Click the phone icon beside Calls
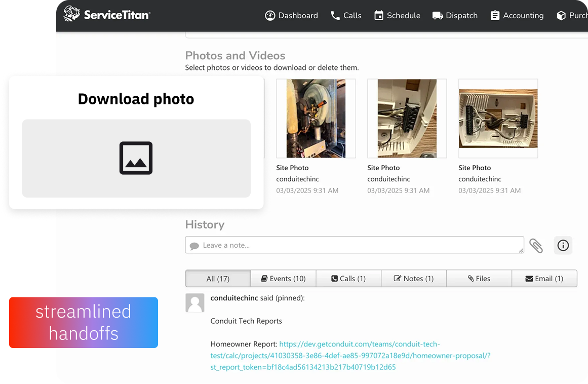 coord(335,15)
